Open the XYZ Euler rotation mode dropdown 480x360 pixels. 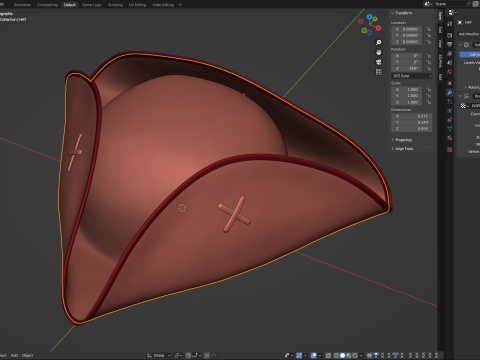[x=412, y=76]
